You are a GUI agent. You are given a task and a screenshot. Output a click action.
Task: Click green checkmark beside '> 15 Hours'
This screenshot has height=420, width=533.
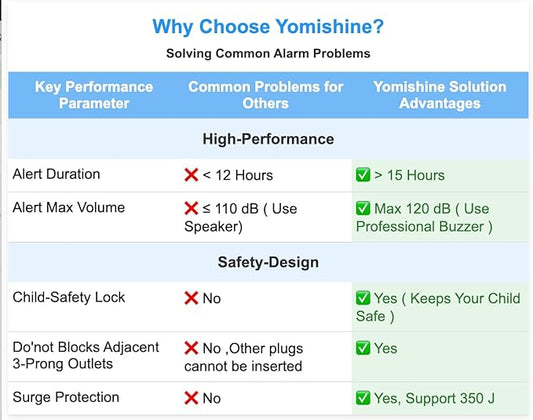pyautogui.click(x=363, y=175)
